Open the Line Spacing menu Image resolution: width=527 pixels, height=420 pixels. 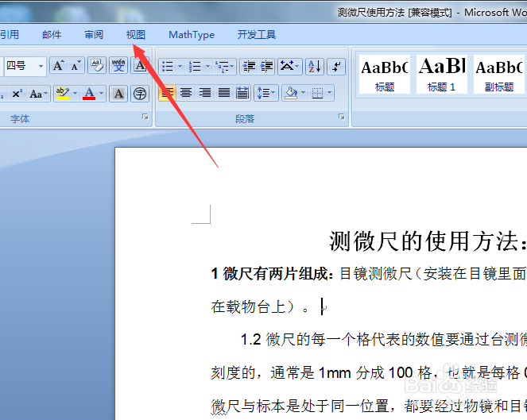pyautogui.click(x=266, y=93)
